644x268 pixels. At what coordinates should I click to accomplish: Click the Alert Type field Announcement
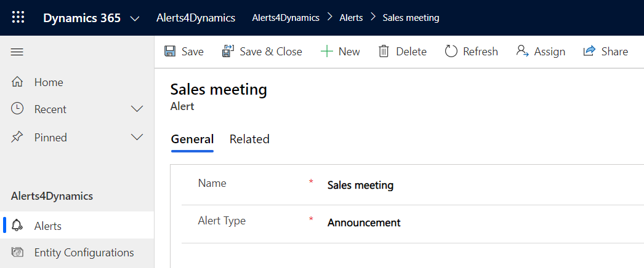(x=364, y=223)
